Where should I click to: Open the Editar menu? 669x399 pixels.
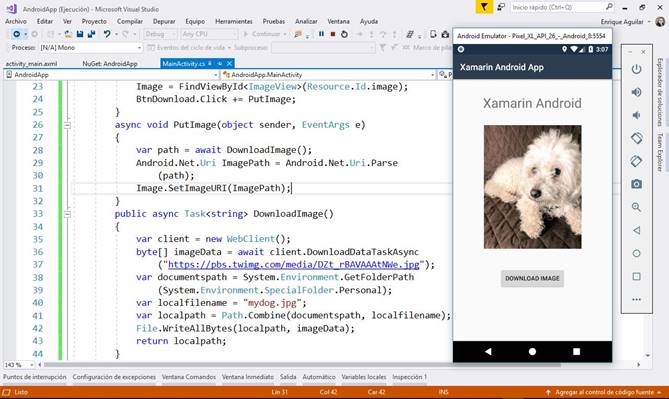tap(45, 21)
